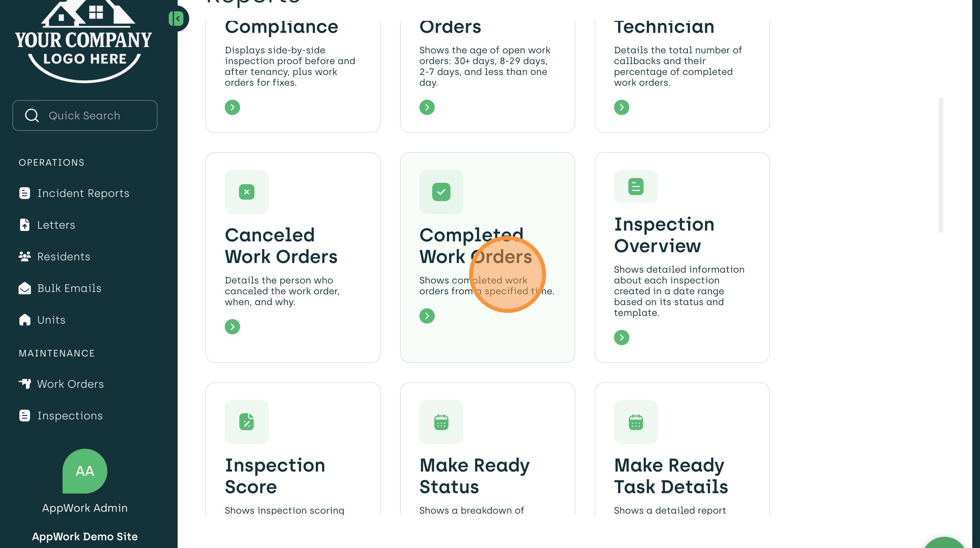
Task: Collapse the sidebar with the toggle icon
Action: [x=176, y=19]
